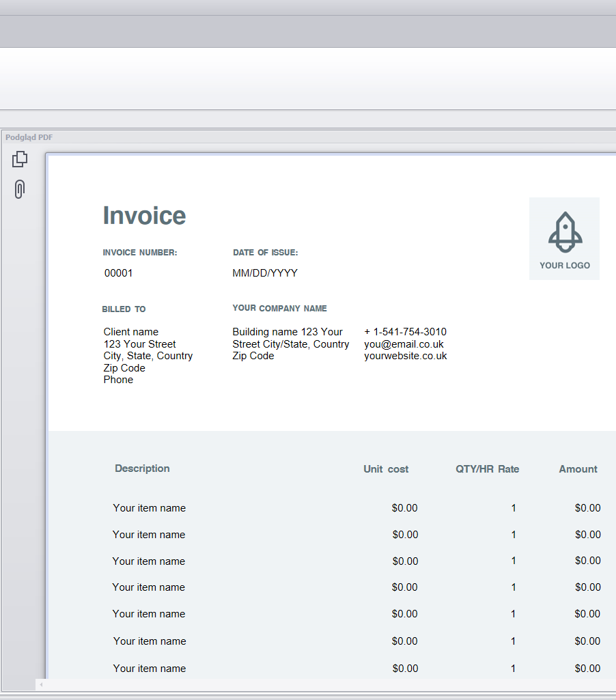The width and height of the screenshot is (616, 700).
Task: Click the Amount column header
Action: (578, 469)
